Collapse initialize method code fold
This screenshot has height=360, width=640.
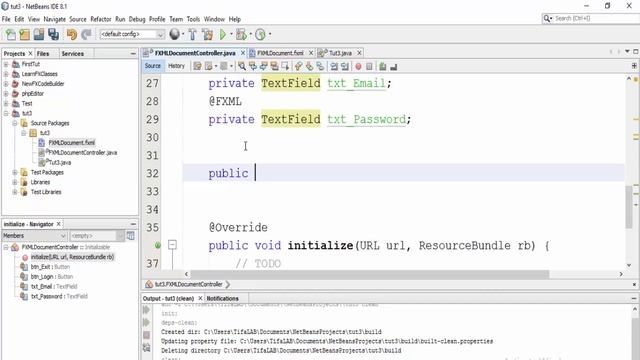click(x=173, y=245)
